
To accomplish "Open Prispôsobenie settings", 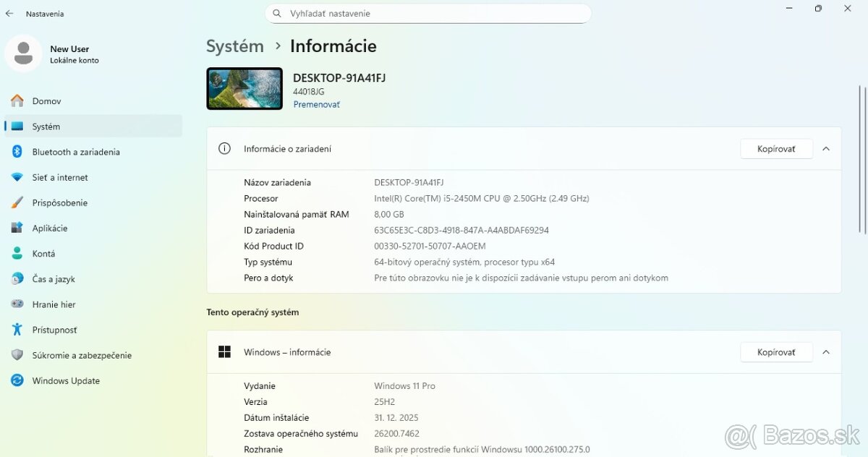I will point(72,202).
